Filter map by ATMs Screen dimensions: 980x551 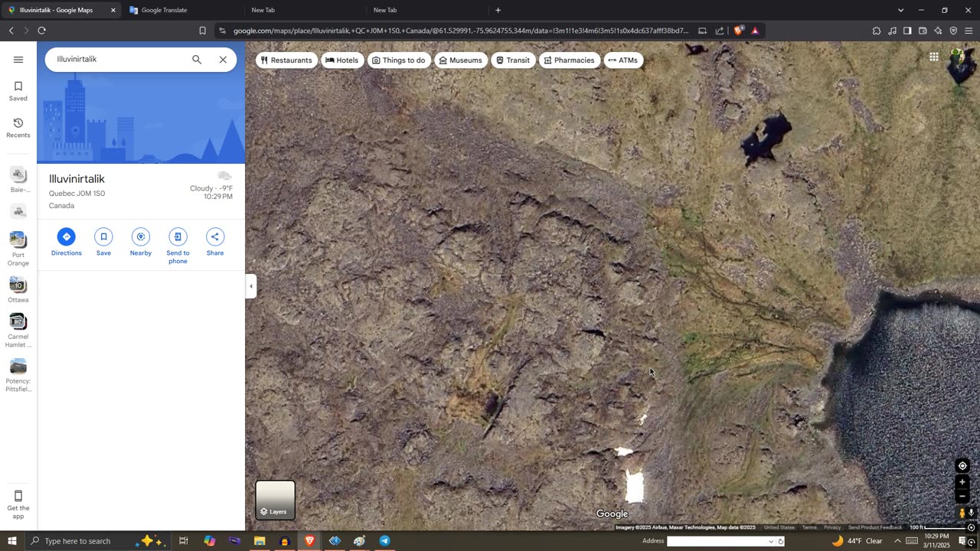(x=622, y=60)
